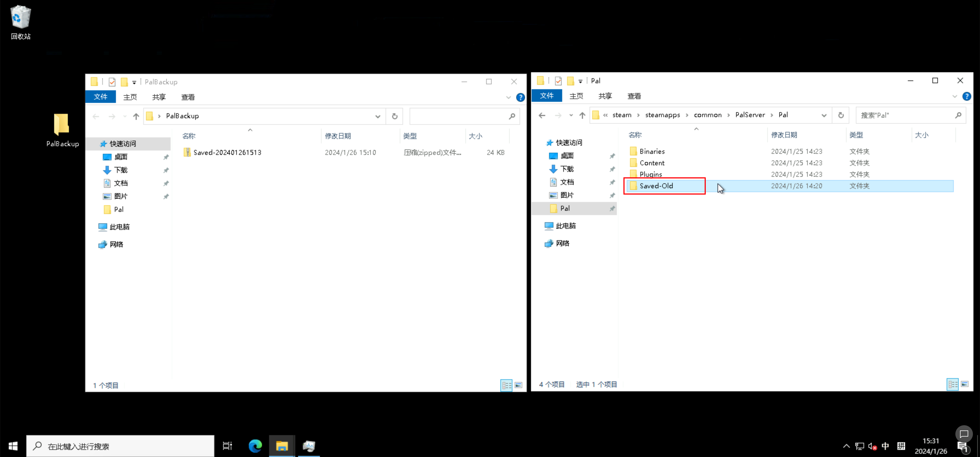Expand address bar dropdown in PalBackup window
The height and width of the screenshot is (457, 980).
coord(377,116)
